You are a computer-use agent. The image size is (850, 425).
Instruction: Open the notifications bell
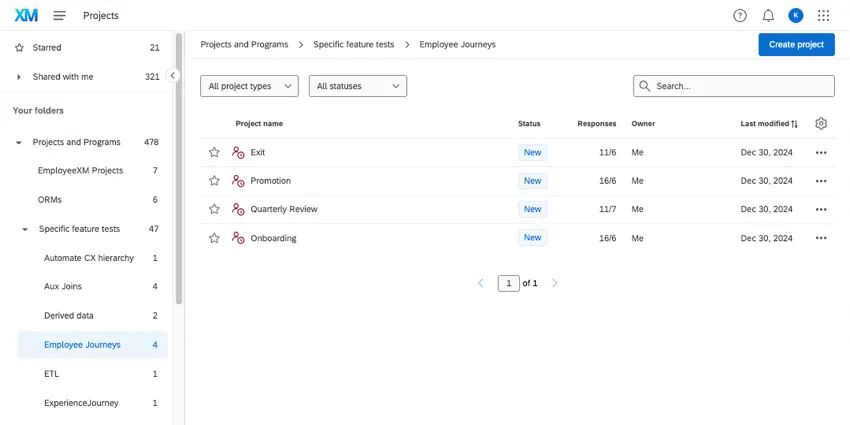click(x=768, y=16)
